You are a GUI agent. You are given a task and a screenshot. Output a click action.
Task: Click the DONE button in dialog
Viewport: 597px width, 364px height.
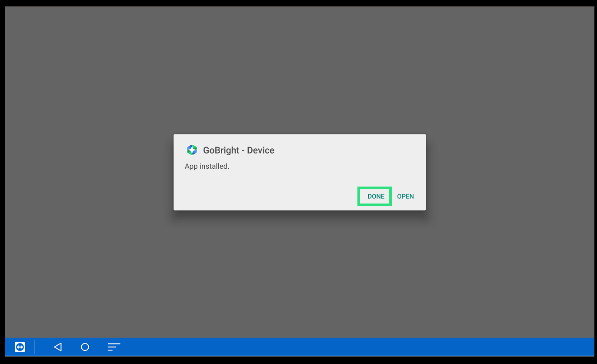tap(376, 197)
